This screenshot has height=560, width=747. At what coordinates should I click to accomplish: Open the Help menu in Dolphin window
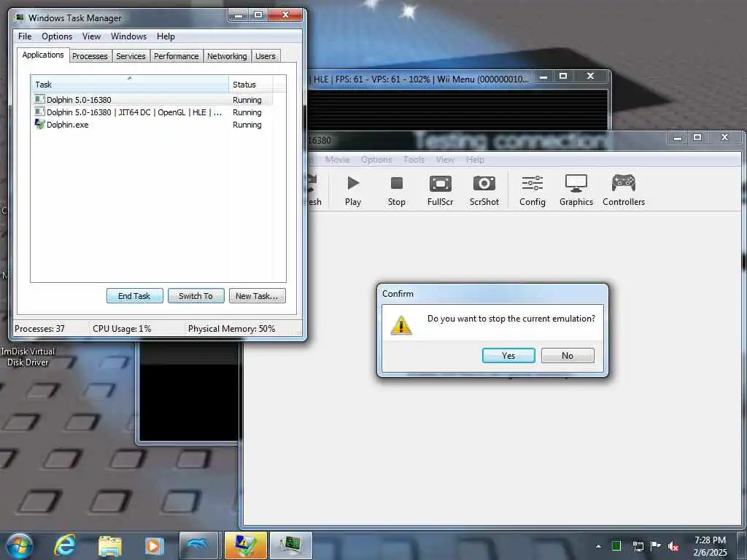[x=475, y=160]
